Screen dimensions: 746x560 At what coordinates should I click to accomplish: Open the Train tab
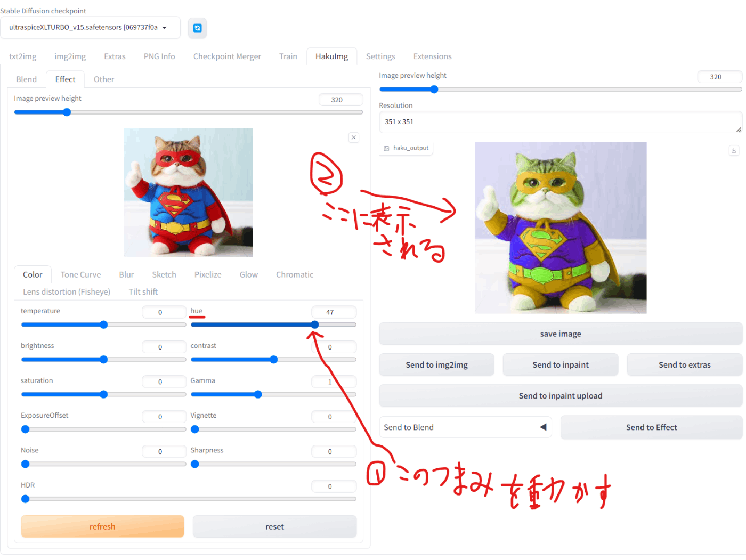[x=288, y=56]
